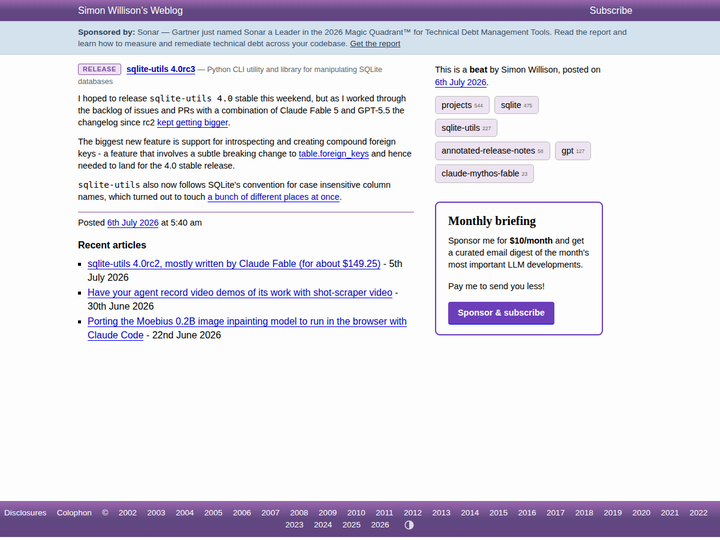Screen dimensions: 720x540
Task: Open Simon Willison's Weblog home link
Action: pyautogui.click(x=130, y=11)
